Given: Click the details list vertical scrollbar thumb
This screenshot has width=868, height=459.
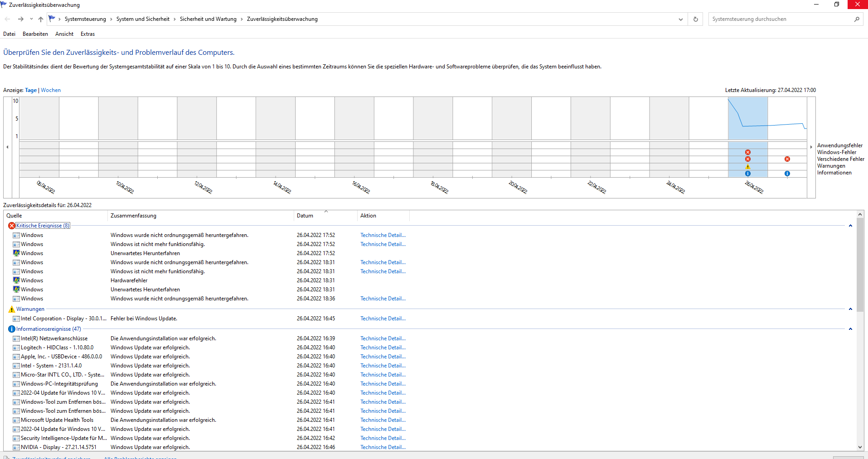Looking at the screenshot, I should [860, 265].
